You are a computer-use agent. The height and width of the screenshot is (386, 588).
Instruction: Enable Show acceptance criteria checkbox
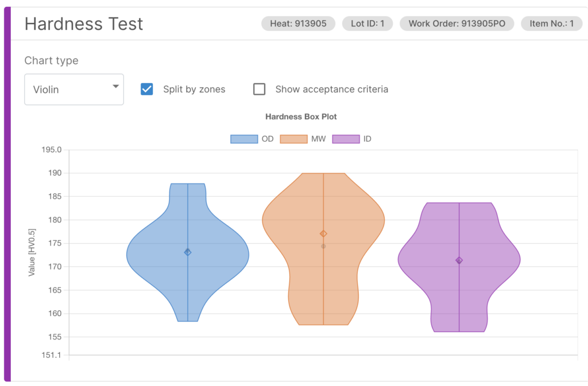[259, 89]
